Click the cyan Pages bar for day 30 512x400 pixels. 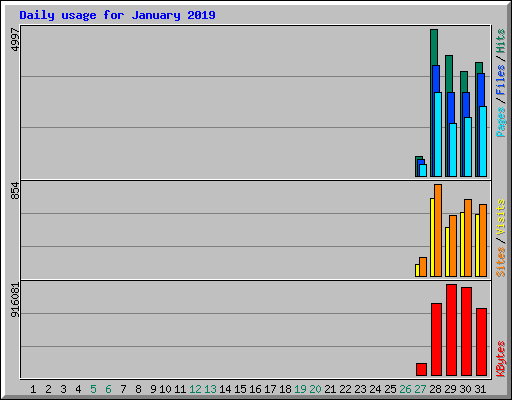pyautogui.click(x=468, y=147)
